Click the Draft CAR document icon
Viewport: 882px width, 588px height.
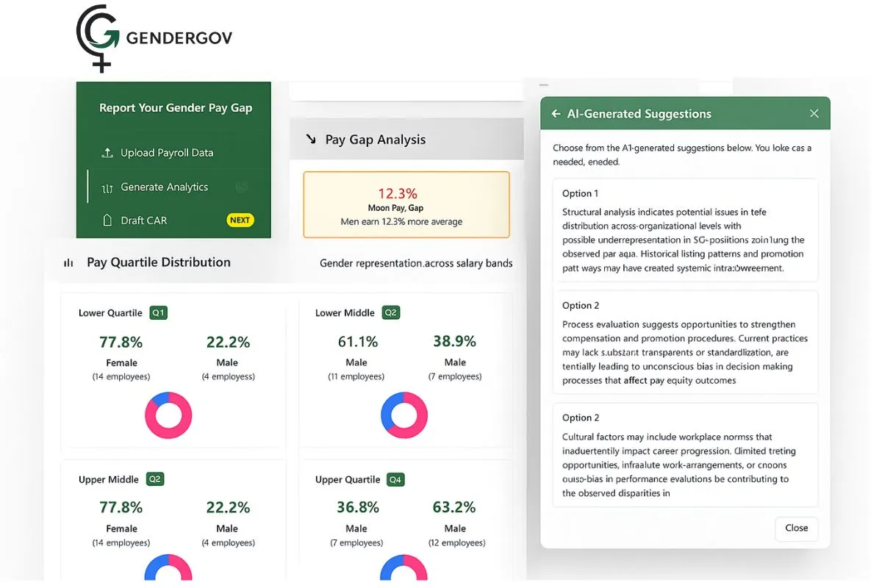tap(107, 220)
